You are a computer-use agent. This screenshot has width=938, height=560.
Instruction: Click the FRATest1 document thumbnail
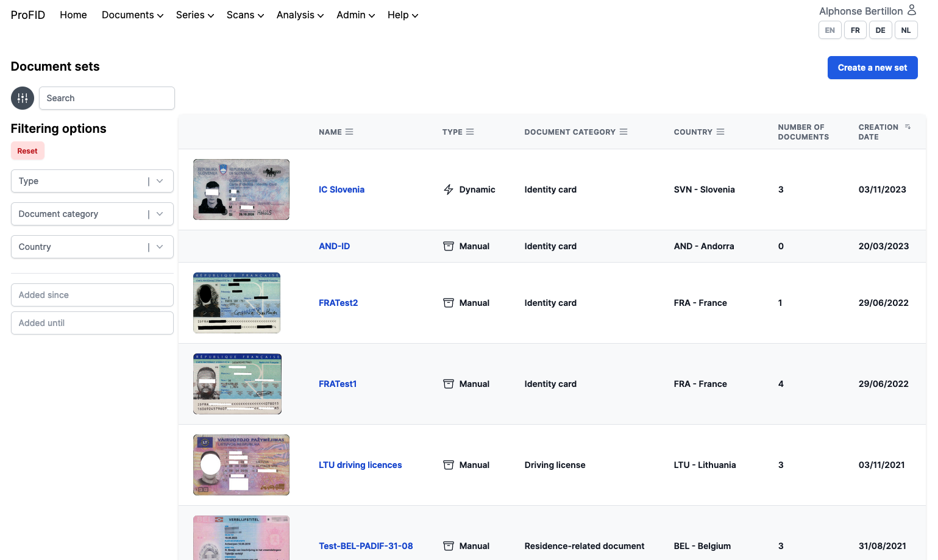(x=237, y=384)
